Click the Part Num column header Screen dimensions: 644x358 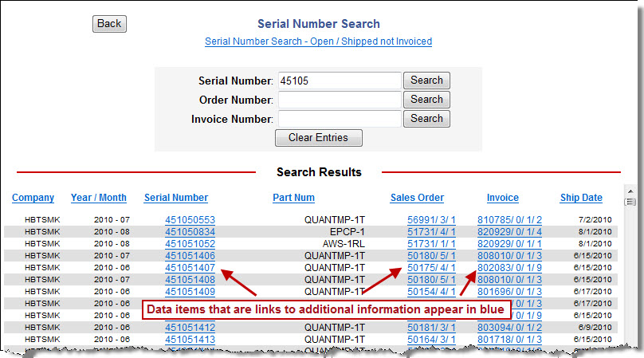pyautogui.click(x=293, y=198)
